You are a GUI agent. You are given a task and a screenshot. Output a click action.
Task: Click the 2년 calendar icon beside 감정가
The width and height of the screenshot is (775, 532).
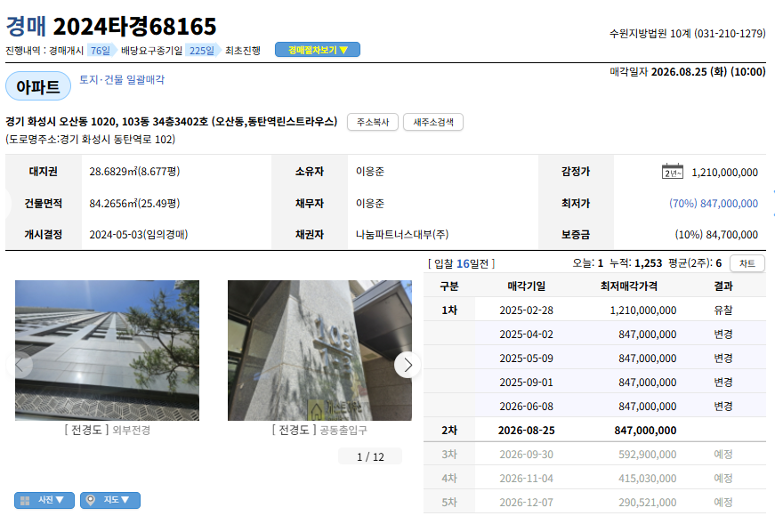[672, 172]
